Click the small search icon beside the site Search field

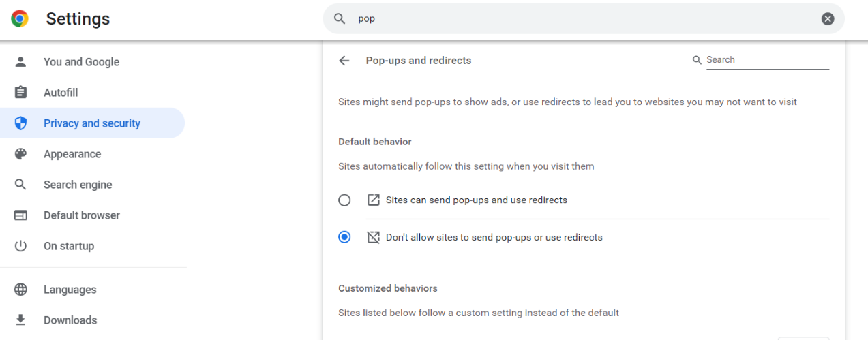pos(697,60)
